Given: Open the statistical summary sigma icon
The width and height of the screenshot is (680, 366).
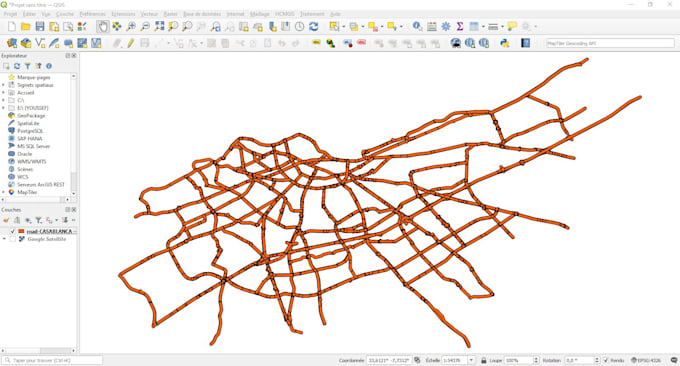Looking at the screenshot, I should [460, 27].
